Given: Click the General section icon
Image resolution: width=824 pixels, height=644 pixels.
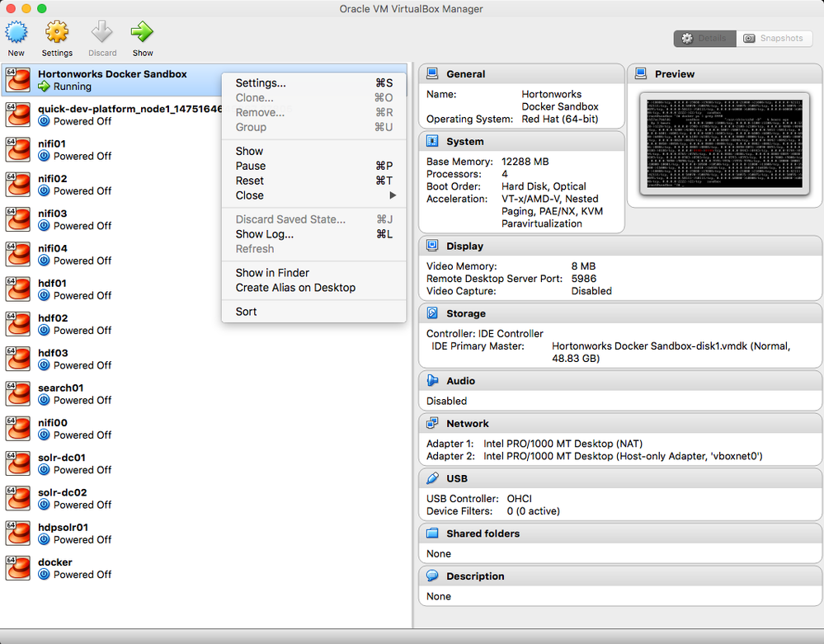Looking at the screenshot, I should tap(431, 73).
